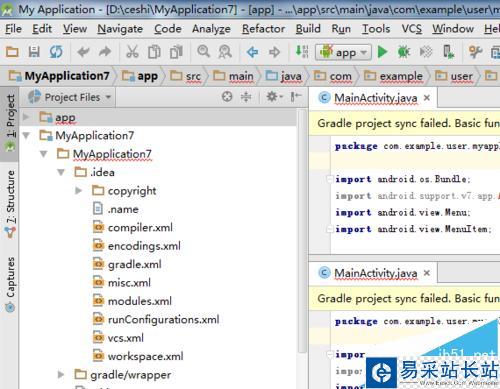Toggle the Captures side tool window
This screenshot has width=500, height=389.
pos(10,284)
